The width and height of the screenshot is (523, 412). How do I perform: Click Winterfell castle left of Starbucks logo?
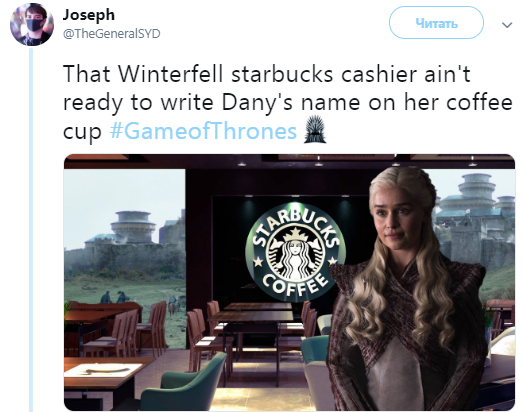coord(132,235)
